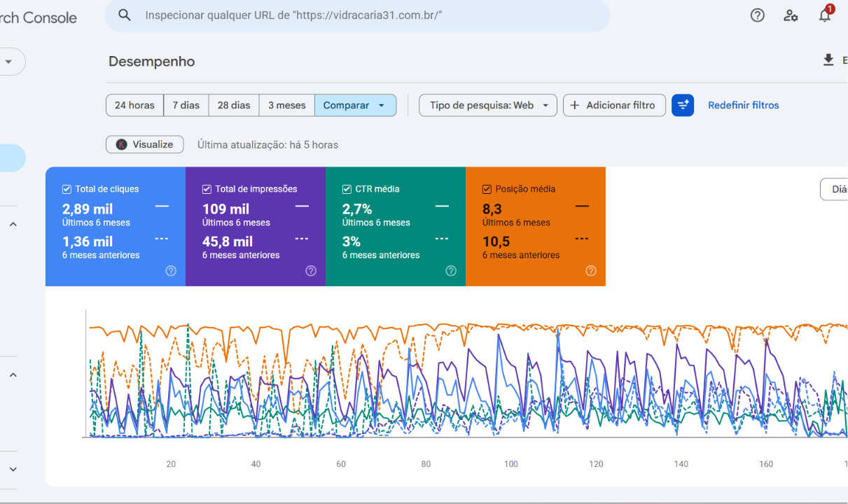
Task: Collapse the first sidebar section chevron
Action: [x=13, y=224]
